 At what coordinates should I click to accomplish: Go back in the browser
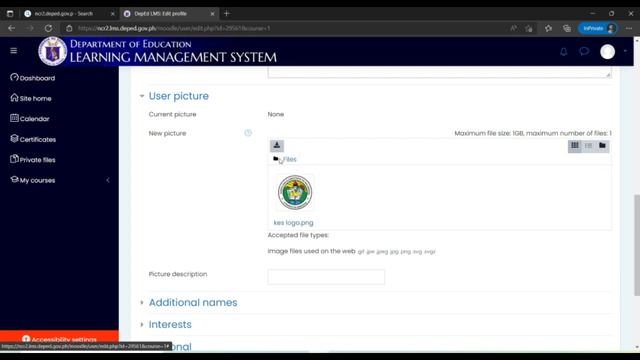pos(11,28)
